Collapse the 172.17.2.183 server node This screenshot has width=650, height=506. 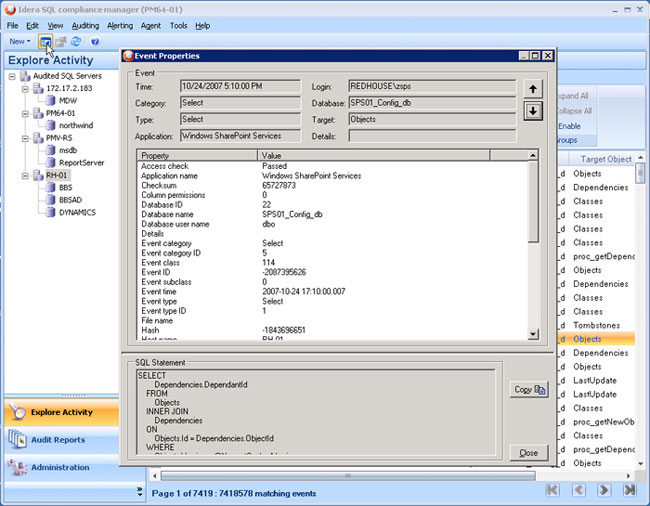coord(25,89)
